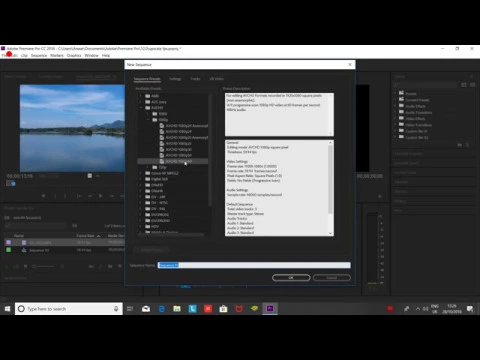
Task: Open the notification center icon
Action: click(470, 309)
